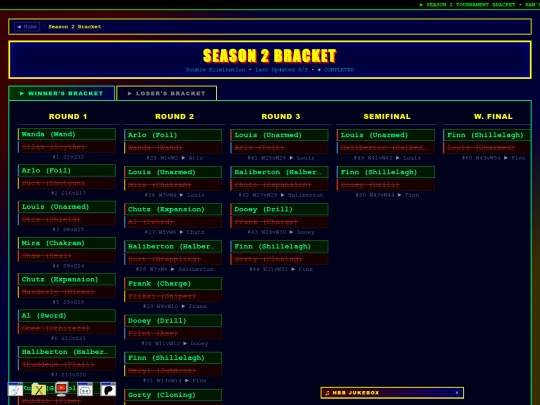
Task: Select Haliberton (Halber..) in Round 3
Action: [x=279, y=172]
